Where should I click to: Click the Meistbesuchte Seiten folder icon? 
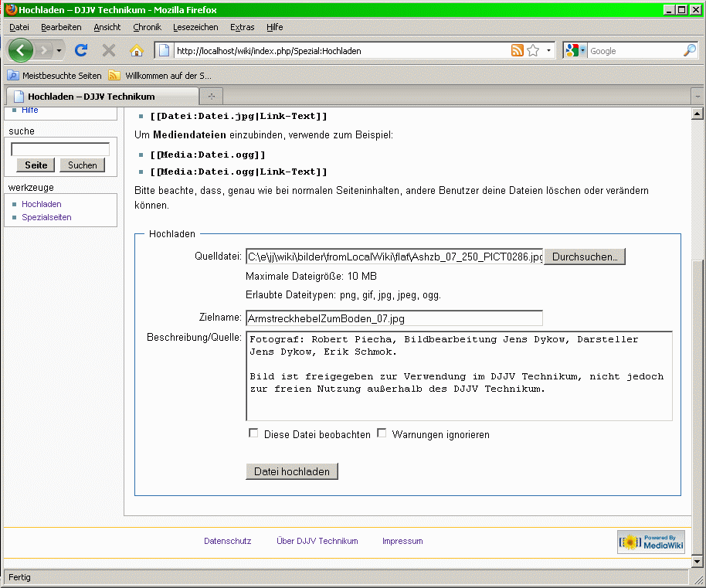pyautogui.click(x=13, y=75)
